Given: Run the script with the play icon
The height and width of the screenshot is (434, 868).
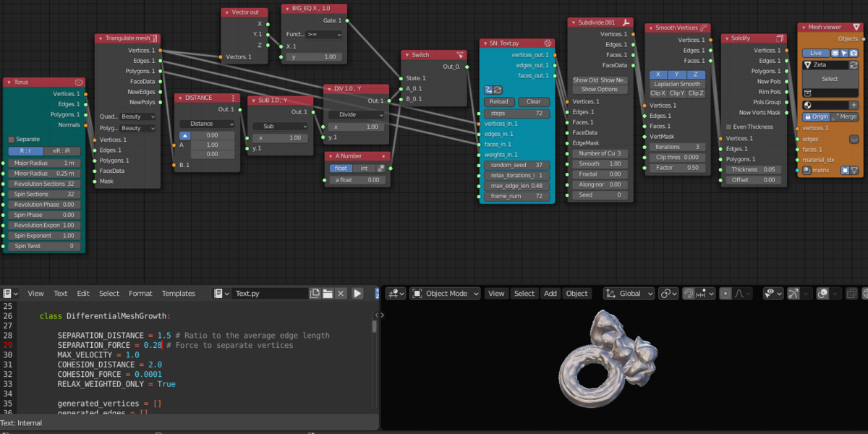Looking at the screenshot, I should click(357, 294).
